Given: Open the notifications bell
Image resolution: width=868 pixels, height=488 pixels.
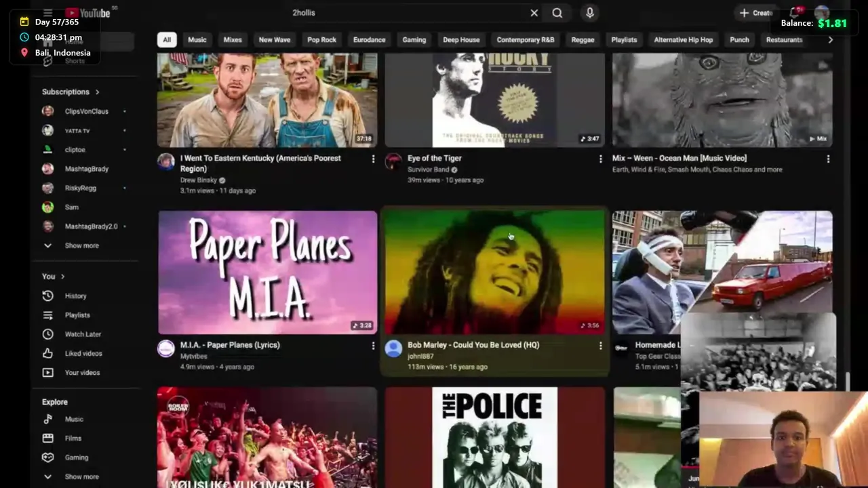Looking at the screenshot, I should coord(795,13).
